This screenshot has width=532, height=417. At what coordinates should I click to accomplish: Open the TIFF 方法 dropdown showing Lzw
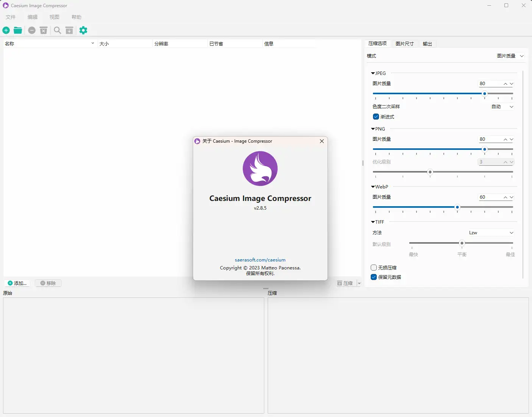(491, 233)
